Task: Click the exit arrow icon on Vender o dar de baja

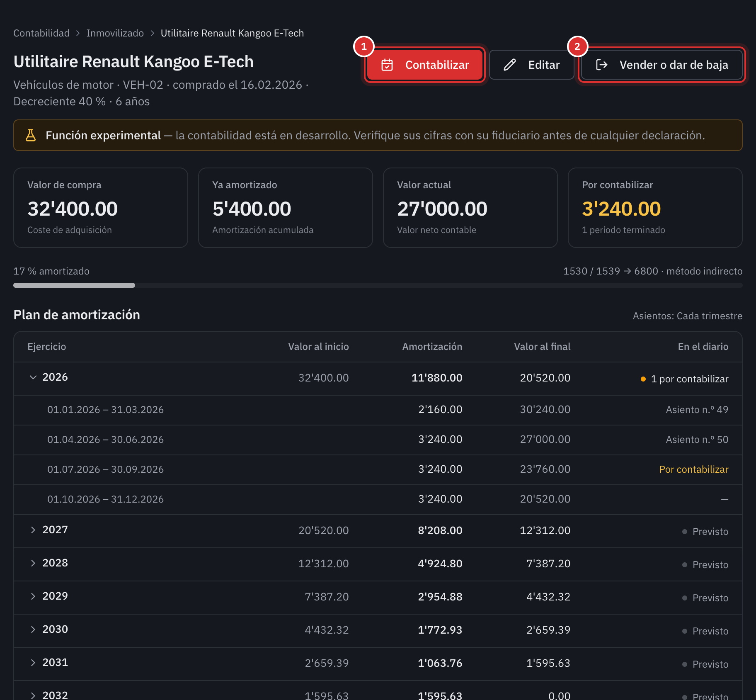Action: (601, 65)
